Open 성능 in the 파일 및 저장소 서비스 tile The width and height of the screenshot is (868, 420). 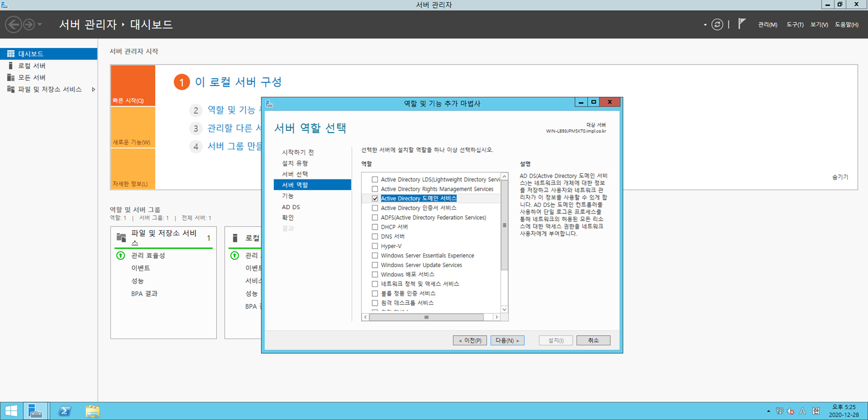(x=137, y=281)
